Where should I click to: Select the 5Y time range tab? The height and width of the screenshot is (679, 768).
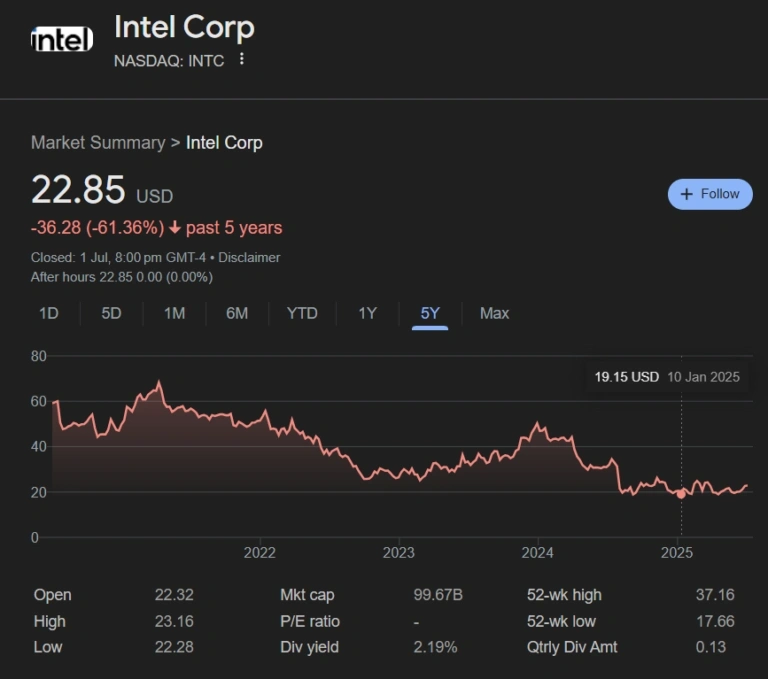click(x=430, y=313)
